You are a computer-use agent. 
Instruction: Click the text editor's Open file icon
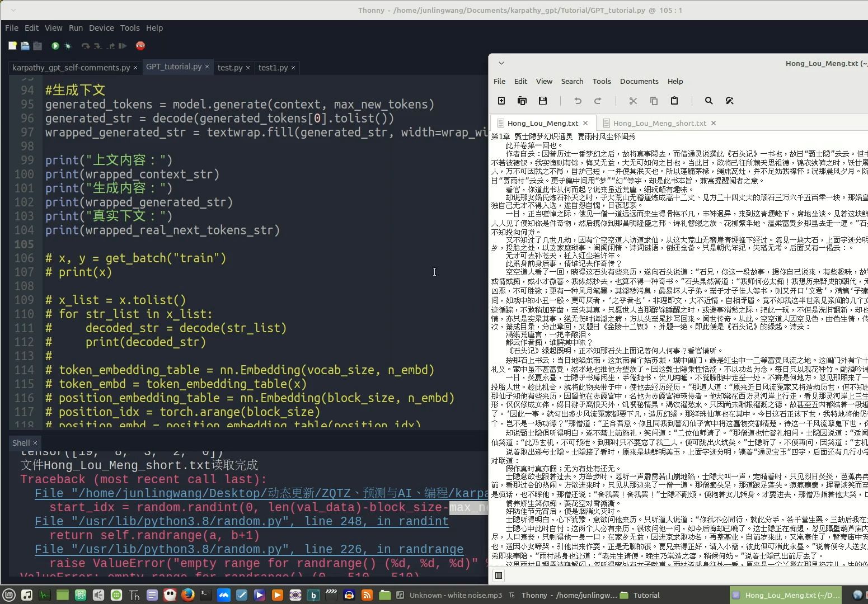point(522,101)
